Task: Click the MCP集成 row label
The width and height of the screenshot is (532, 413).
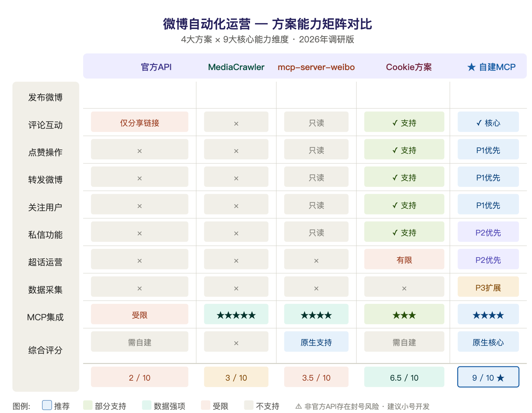Action: (45, 317)
